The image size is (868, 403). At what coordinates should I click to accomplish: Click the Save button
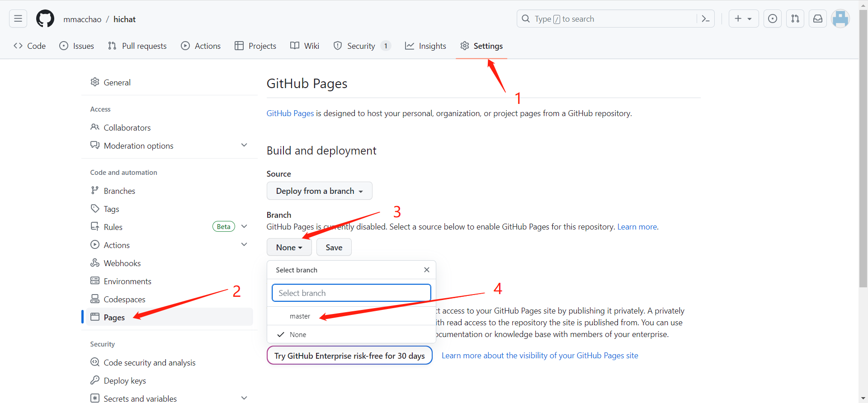334,247
